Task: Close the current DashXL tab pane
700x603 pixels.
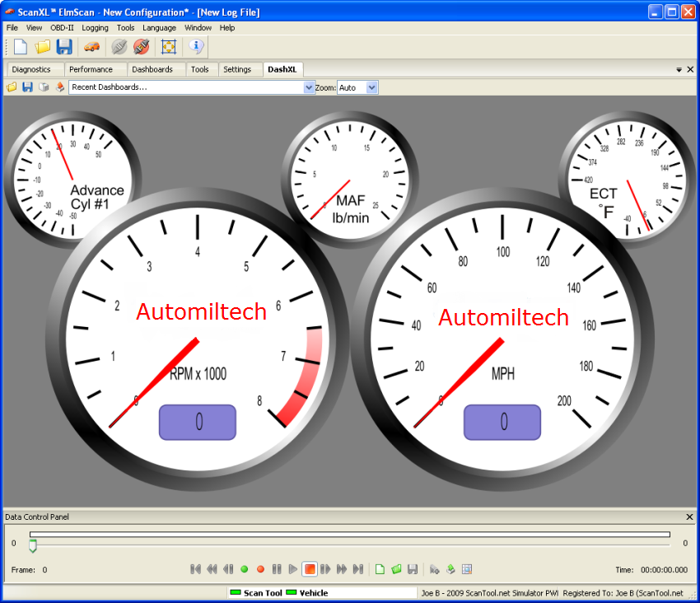Action: 690,69
